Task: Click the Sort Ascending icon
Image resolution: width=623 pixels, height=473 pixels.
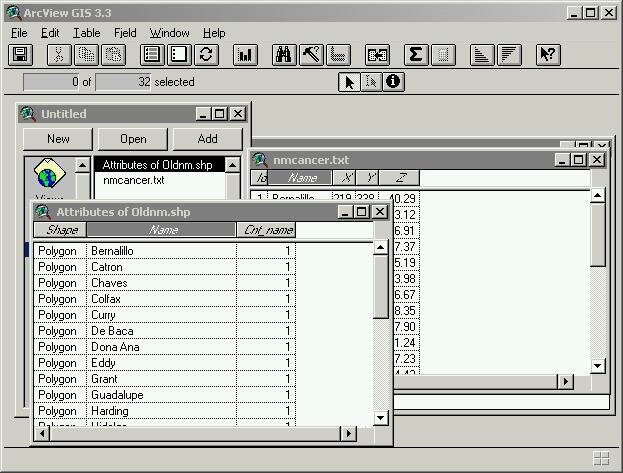Action: pyautogui.click(x=482, y=54)
